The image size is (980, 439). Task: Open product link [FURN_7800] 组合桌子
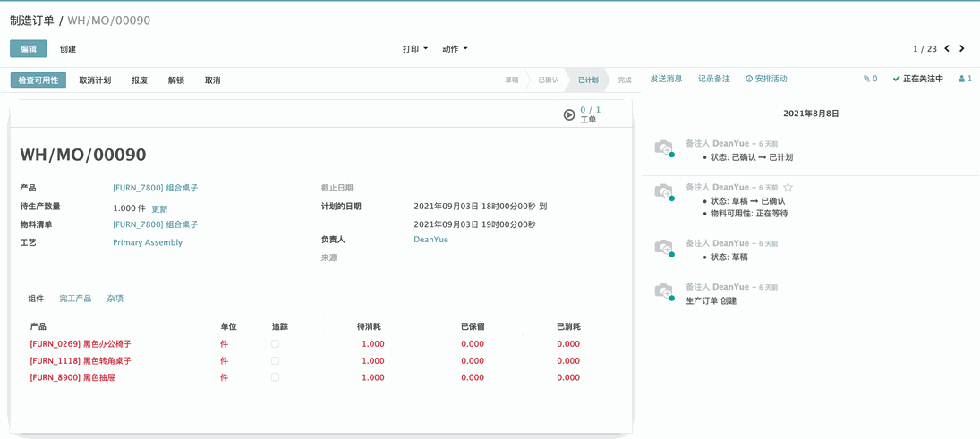156,188
